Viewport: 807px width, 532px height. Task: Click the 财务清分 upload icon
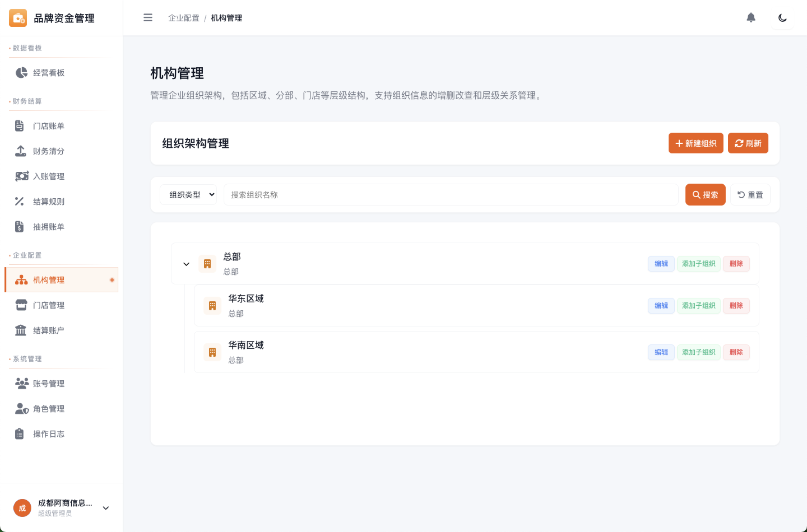point(21,151)
